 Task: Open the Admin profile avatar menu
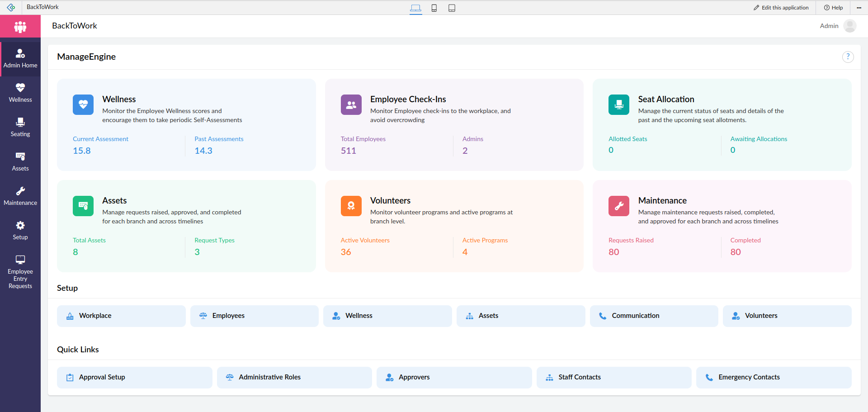(x=850, y=26)
